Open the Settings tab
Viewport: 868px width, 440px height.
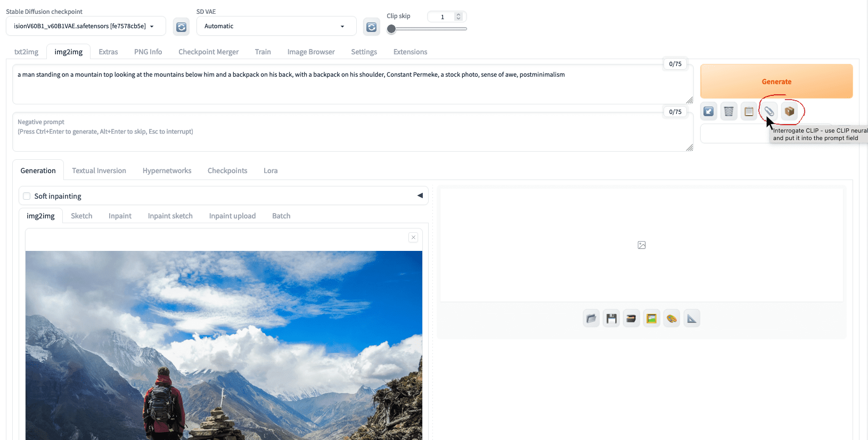[x=364, y=52]
